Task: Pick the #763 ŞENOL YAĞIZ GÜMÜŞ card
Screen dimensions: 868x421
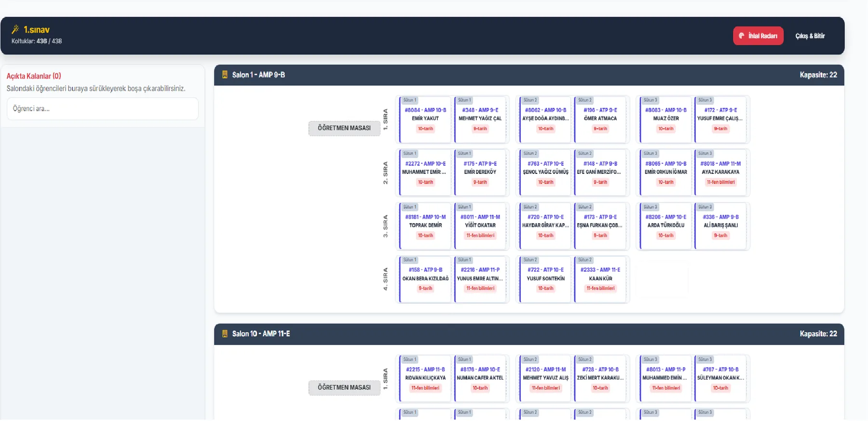Action: [x=546, y=173]
